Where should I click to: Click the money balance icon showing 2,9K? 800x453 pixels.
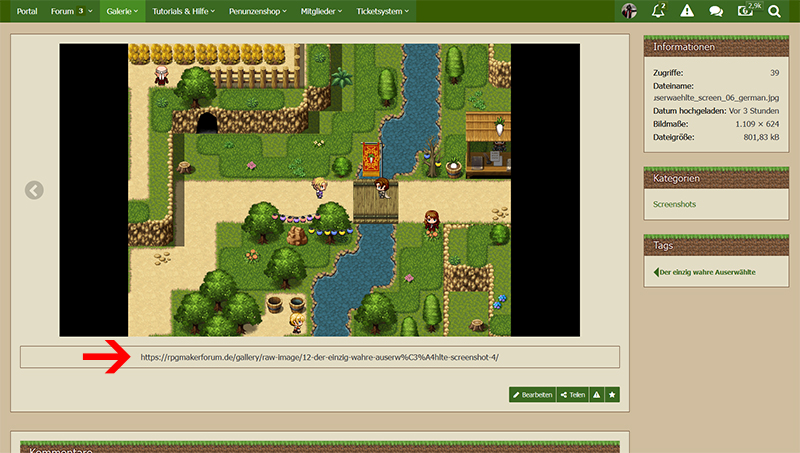point(747,10)
